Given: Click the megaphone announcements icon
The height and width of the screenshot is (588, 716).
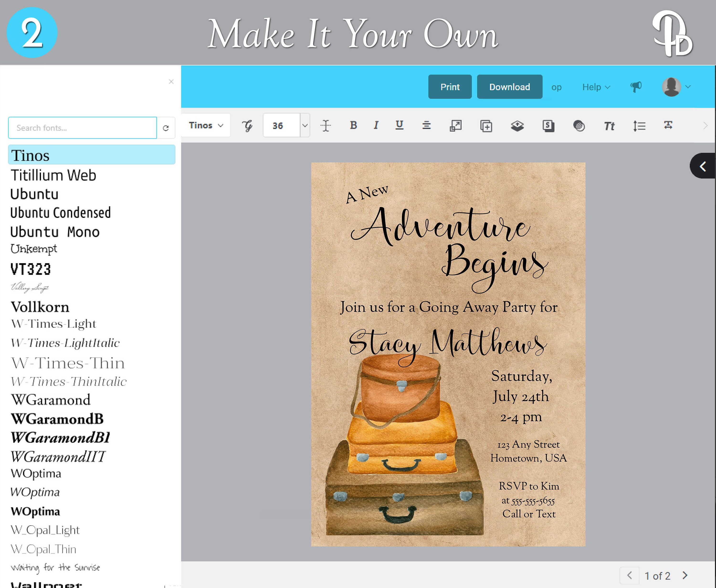Looking at the screenshot, I should [636, 87].
